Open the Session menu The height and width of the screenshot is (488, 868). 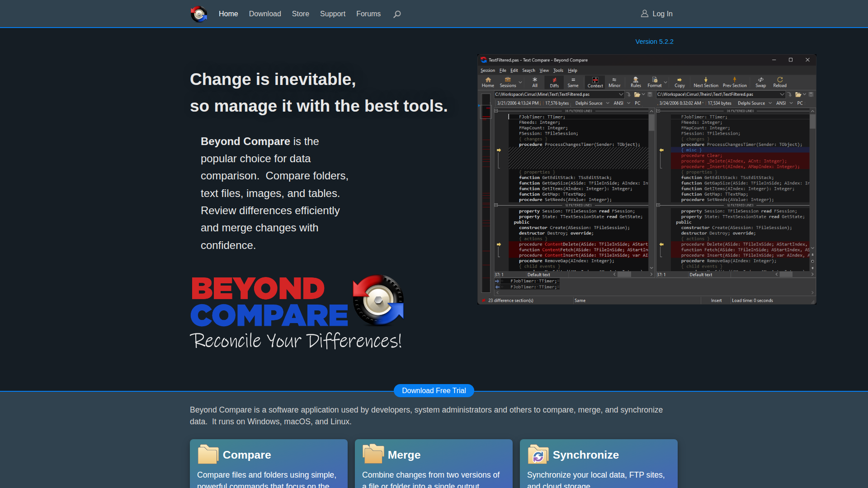point(487,70)
